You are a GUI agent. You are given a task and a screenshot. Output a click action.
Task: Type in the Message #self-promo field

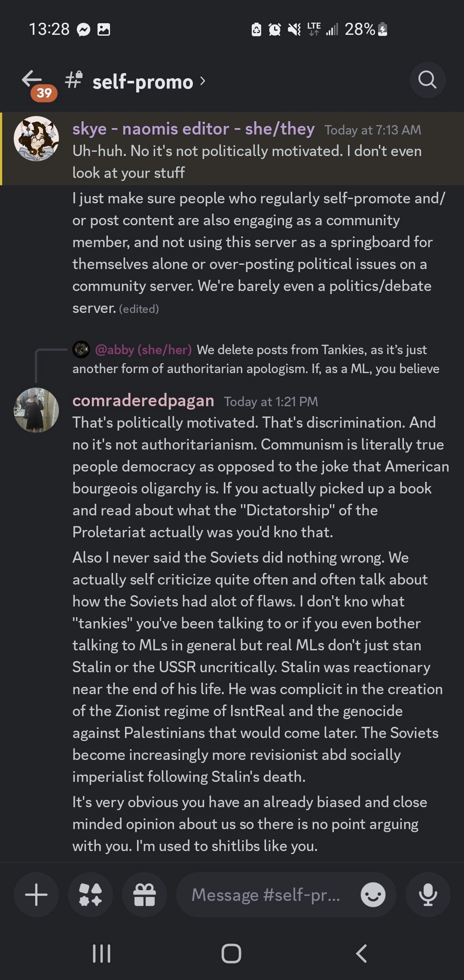coord(266,894)
